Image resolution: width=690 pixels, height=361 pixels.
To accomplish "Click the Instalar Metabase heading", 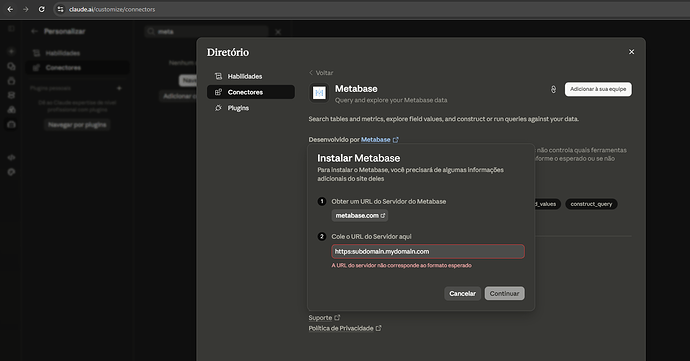I will point(359,158).
